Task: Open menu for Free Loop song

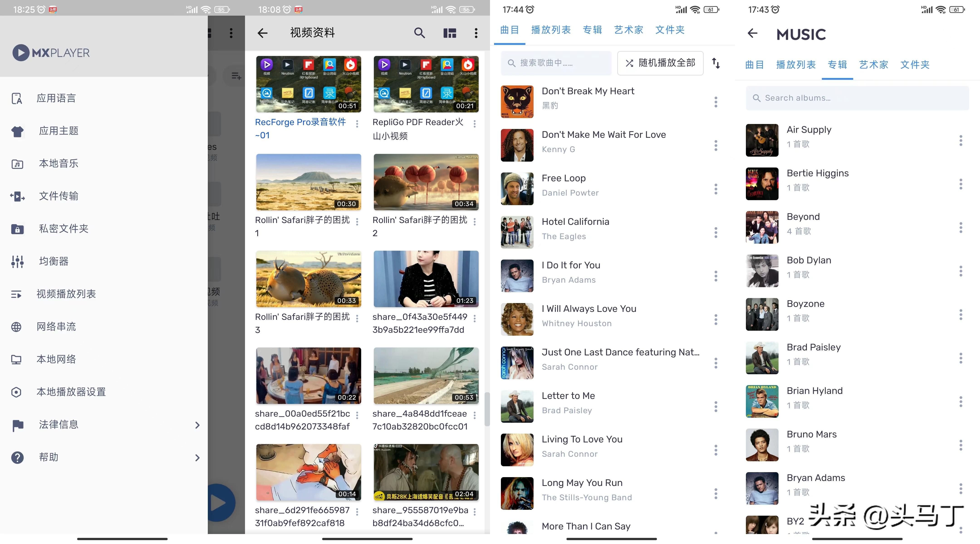Action: (715, 189)
